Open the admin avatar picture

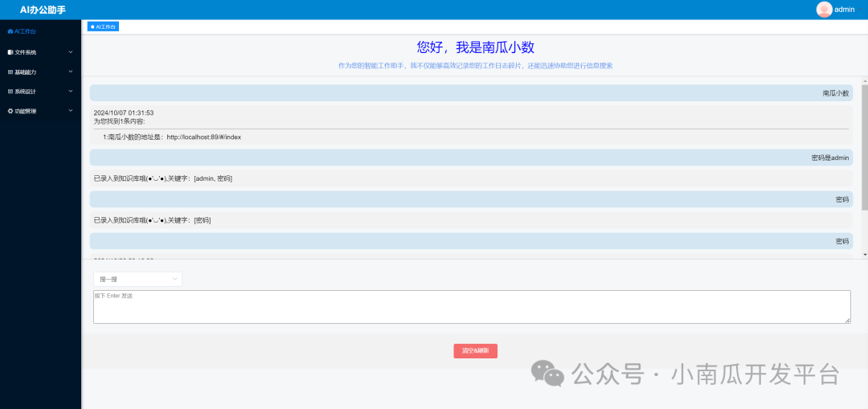click(825, 10)
